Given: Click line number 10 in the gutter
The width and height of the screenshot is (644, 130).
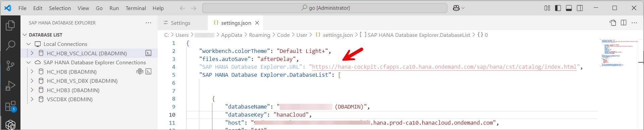Looking at the screenshot, I should pyautogui.click(x=172, y=115).
